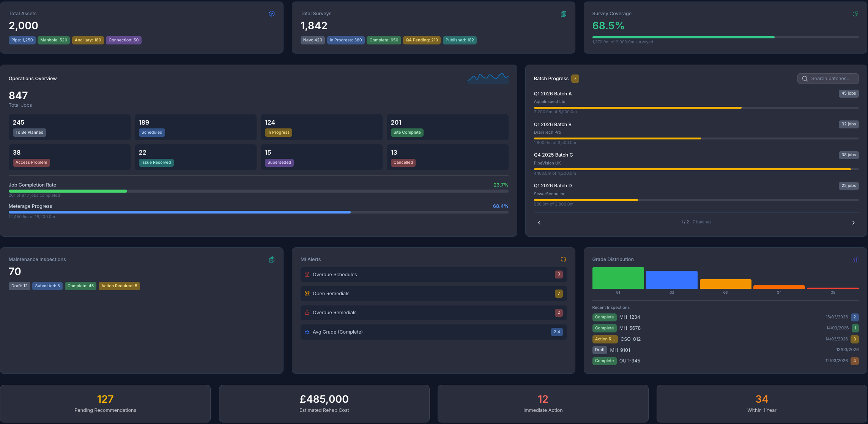Click the In Progress: 380 survey badge
This screenshot has width=868, height=424.
(x=346, y=40)
